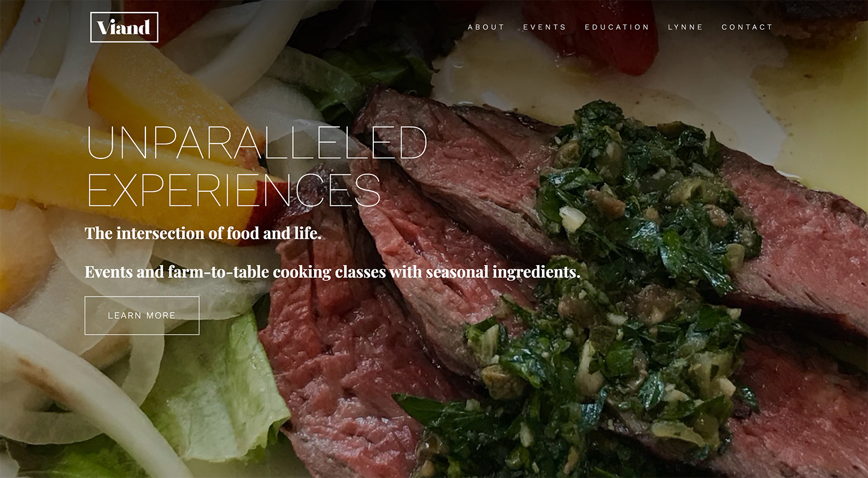The height and width of the screenshot is (478, 868).
Task: Navigate to the Contact page
Action: click(x=747, y=27)
